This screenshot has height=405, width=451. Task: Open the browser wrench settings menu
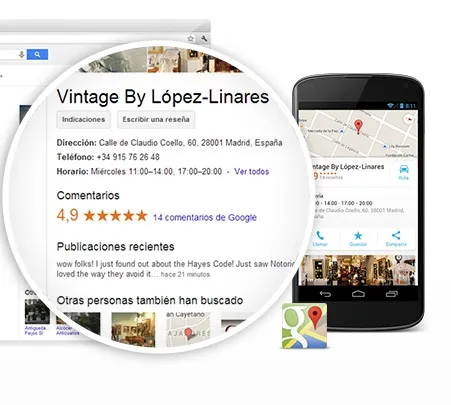(x=204, y=39)
